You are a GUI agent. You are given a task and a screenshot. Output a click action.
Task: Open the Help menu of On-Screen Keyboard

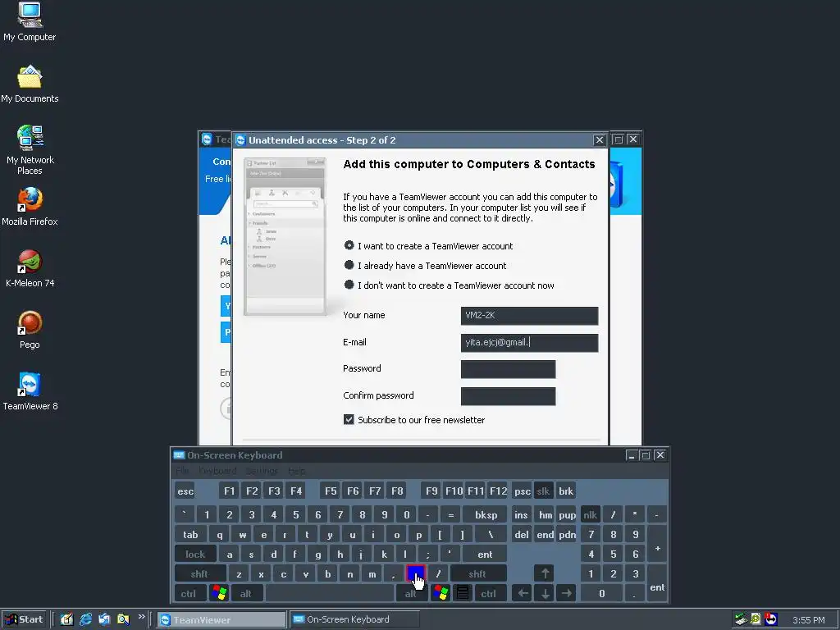tap(296, 471)
